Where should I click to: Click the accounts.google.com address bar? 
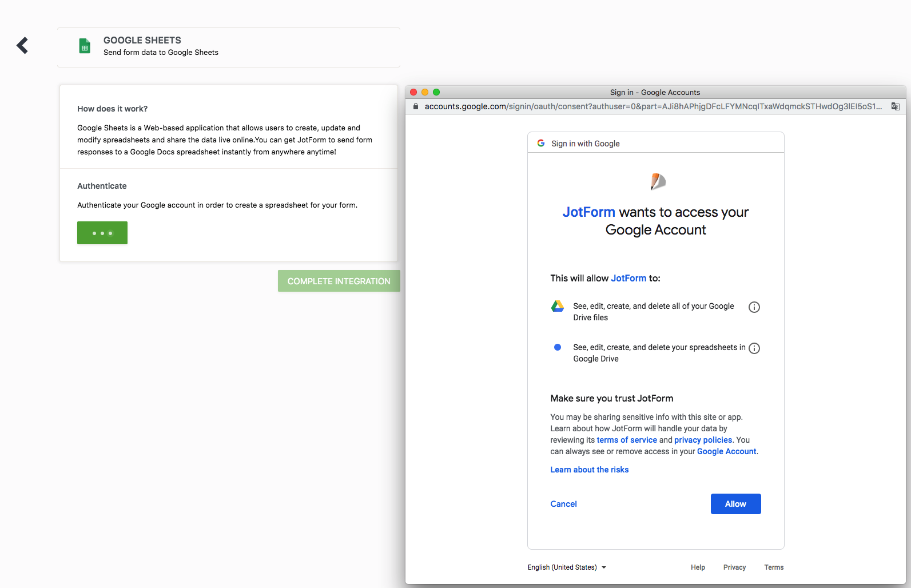(x=652, y=106)
